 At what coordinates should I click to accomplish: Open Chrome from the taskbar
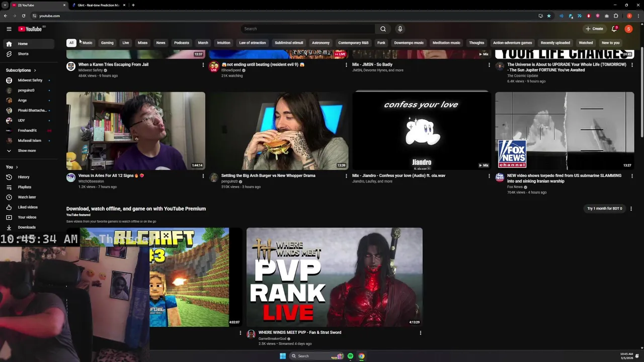(361, 356)
